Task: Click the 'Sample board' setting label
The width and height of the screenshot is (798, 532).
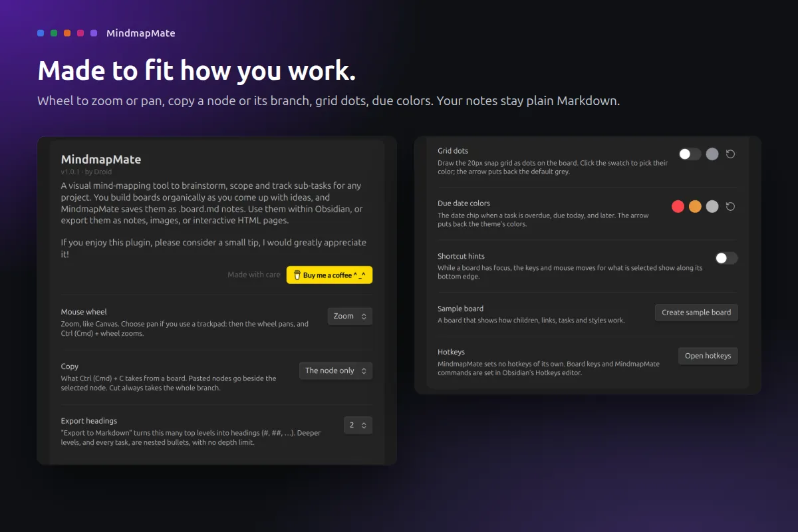Action: 460,309
